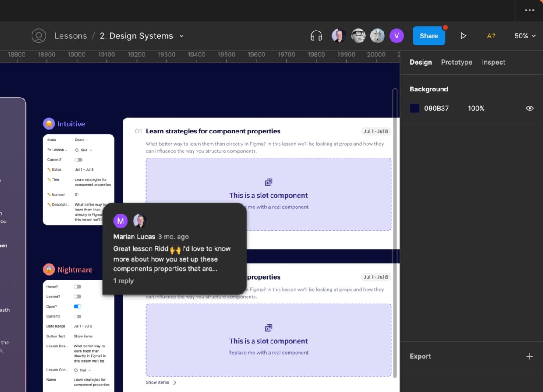The image size is (543, 392).
Task: Click the upper Jul 1 - Jul 8 date badge
Action: pos(376,131)
